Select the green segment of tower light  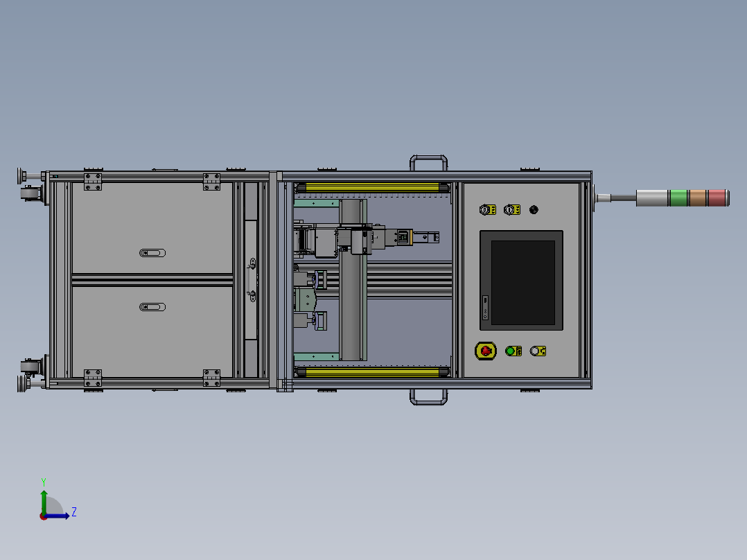(678, 198)
